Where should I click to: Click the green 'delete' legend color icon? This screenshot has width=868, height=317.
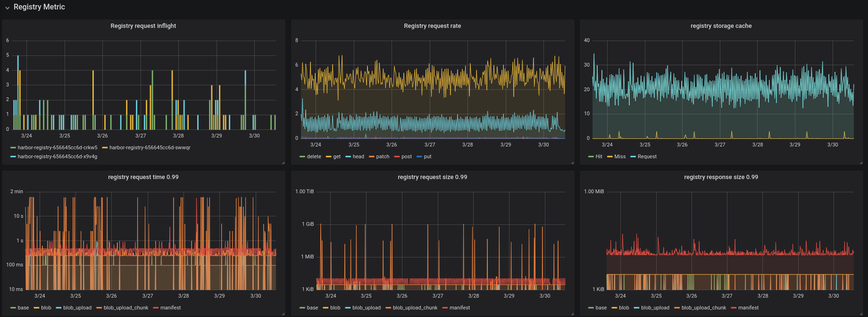[302, 157]
